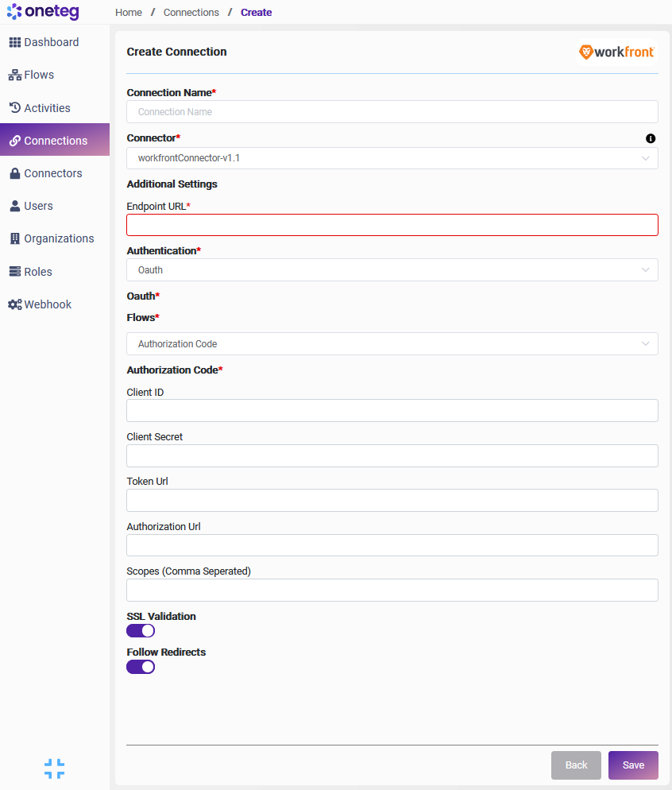Image resolution: width=672 pixels, height=790 pixels.
Task: Click the Flows network icon
Action: point(15,75)
